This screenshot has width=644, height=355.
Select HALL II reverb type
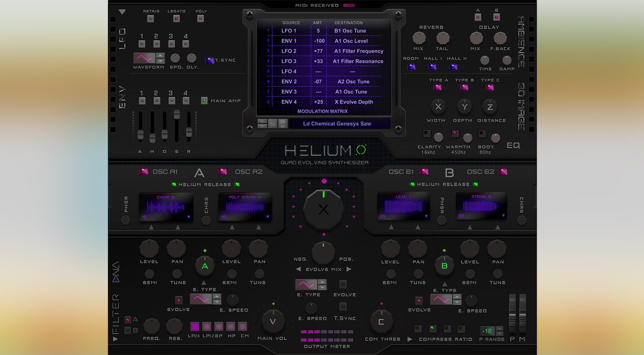tap(454, 66)
